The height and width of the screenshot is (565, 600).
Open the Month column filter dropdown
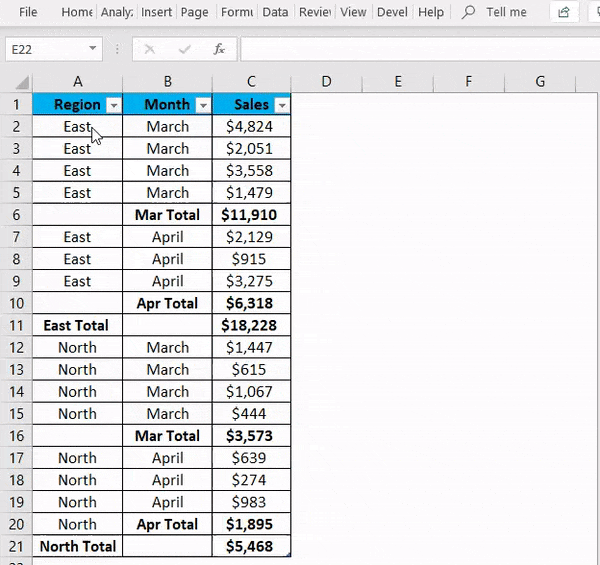[204, 105]
